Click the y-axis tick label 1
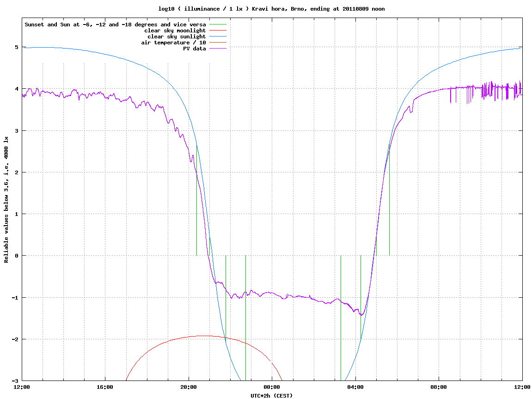532x399 pixels. (x=17, y=214)
